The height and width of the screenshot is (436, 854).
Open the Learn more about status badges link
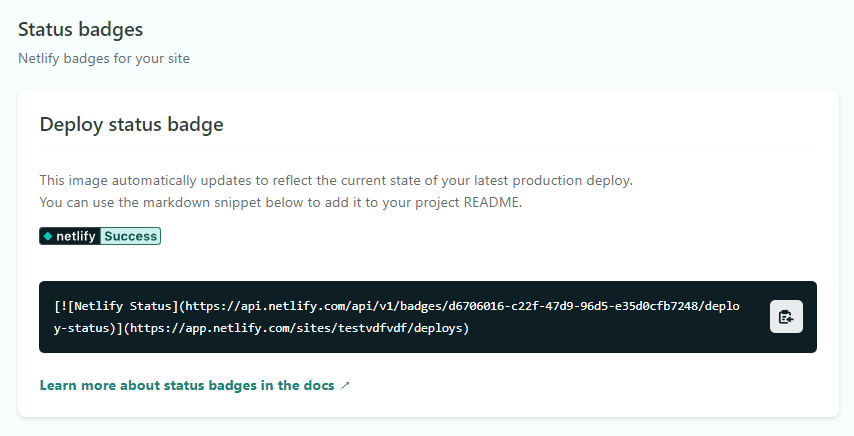pyautogui.click(x=188, y=385)
